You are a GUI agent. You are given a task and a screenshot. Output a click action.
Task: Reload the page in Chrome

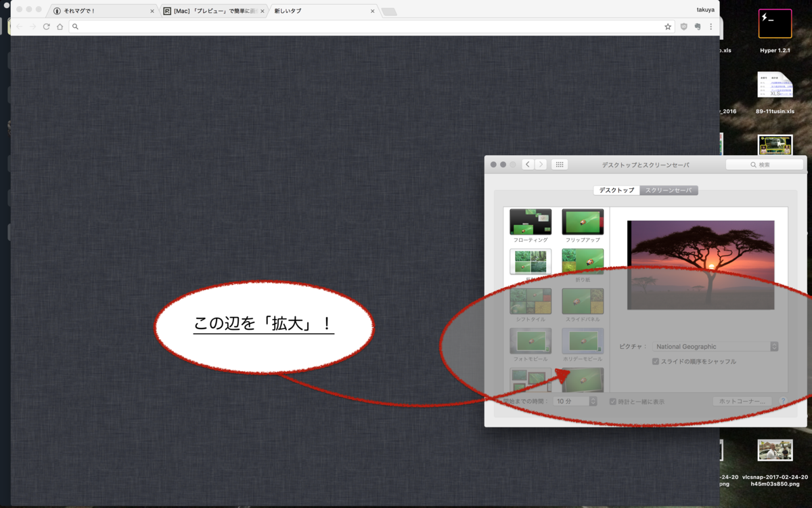pos(46,26)
